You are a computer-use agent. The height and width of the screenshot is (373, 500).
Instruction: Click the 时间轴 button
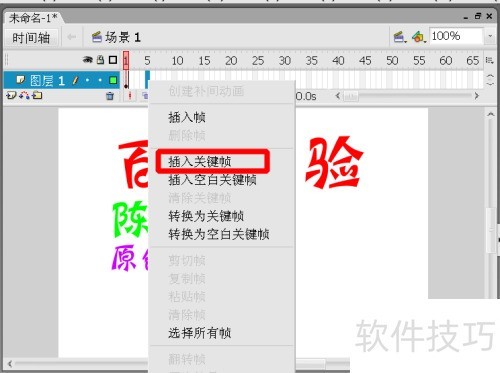(31, 38)
